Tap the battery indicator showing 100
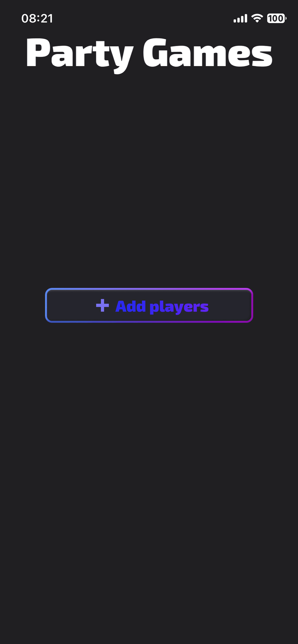The image size is (298, 644). pyautogui.click(x=276, y=18)
